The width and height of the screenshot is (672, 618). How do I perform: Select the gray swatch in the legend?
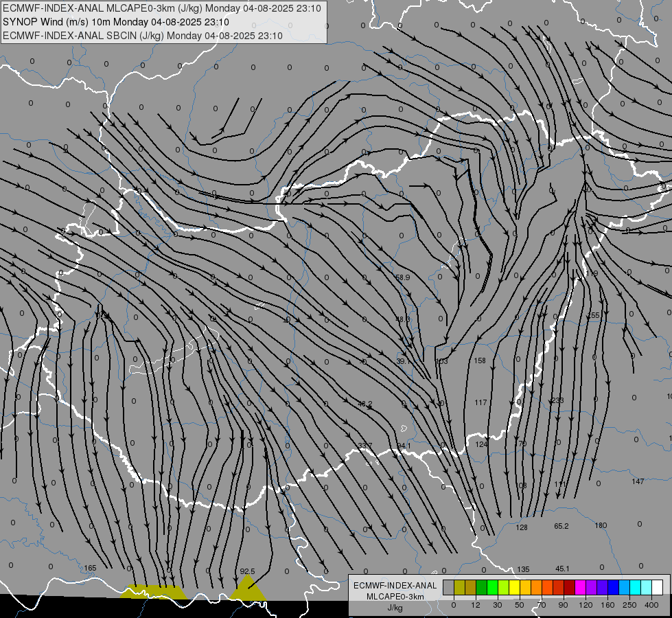coord(448,587)
